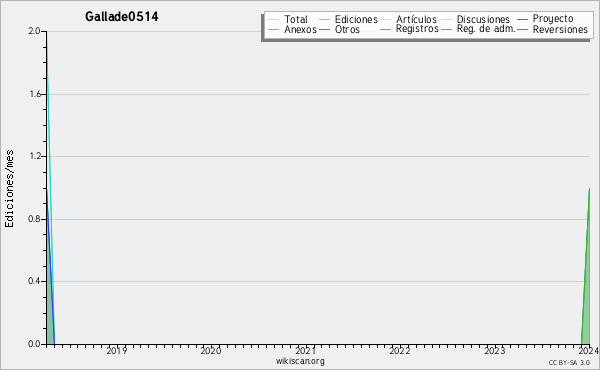Click the 0.0 y-axis value
Screen dimensions: 600x370
tap(34, 344)
